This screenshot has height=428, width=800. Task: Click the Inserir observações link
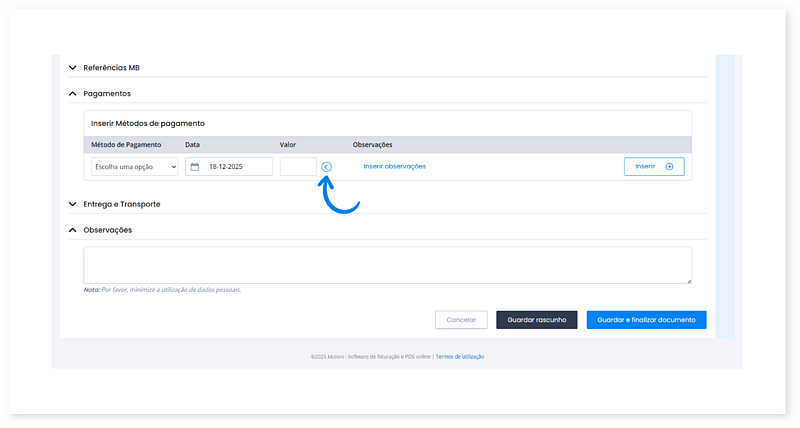click(394, 166)
